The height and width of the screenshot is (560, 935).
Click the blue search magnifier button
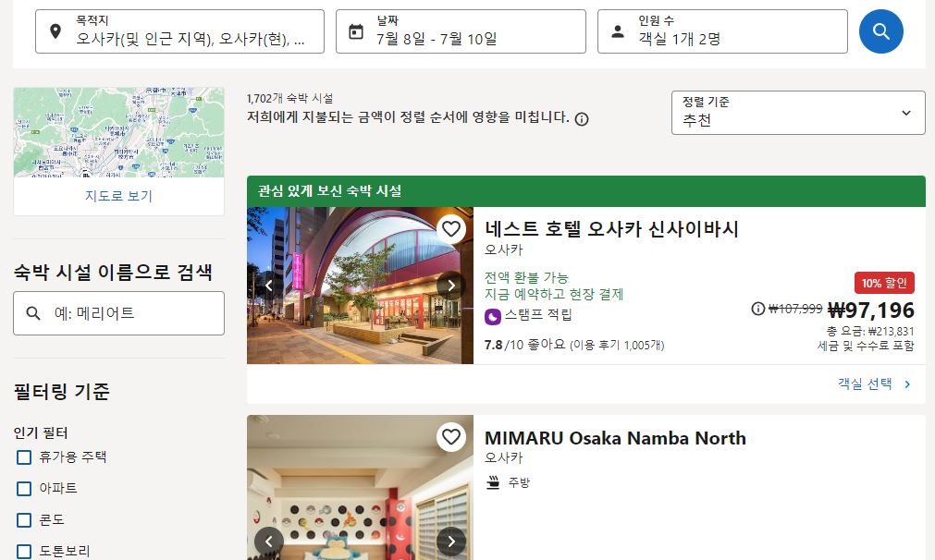point(880,31)
